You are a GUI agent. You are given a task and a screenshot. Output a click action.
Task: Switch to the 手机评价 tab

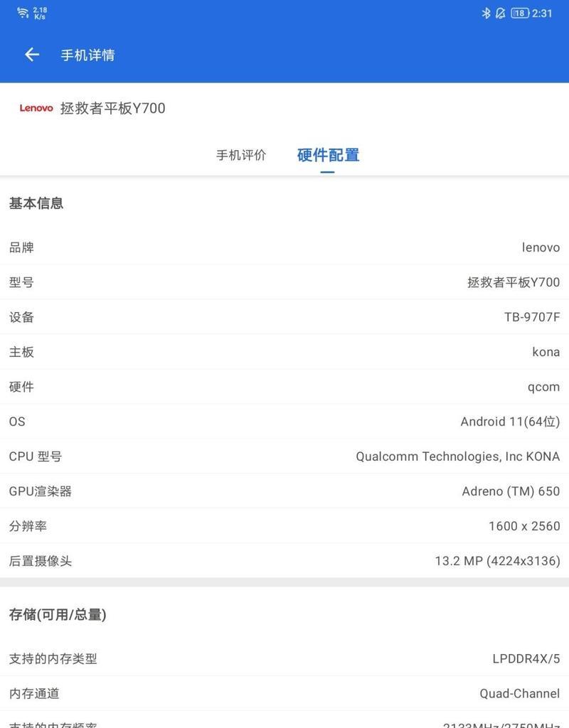pos(241,155)
